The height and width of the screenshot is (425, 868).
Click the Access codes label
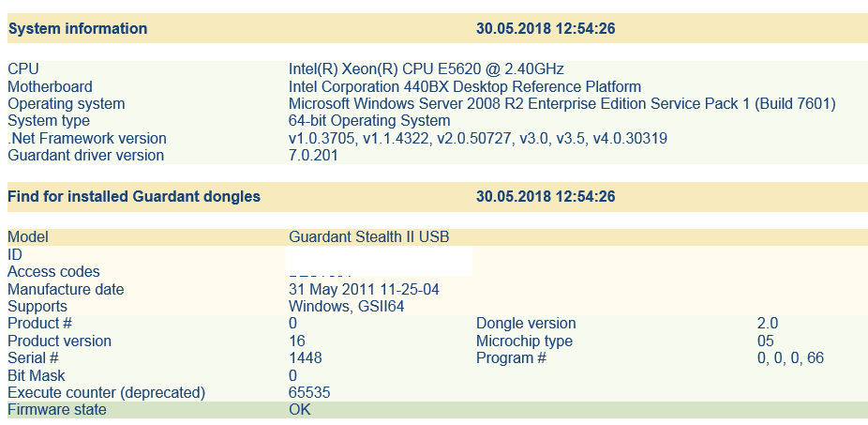pos(53,272)
